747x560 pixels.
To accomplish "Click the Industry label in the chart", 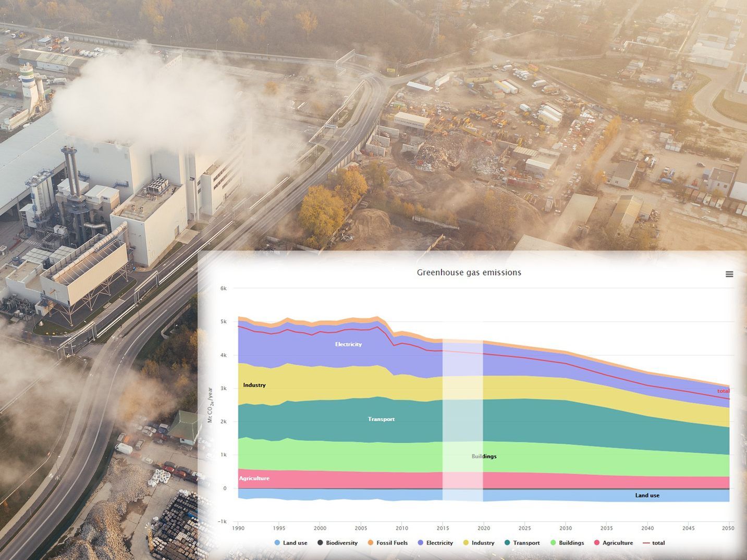I will click(x=254, y=385).
